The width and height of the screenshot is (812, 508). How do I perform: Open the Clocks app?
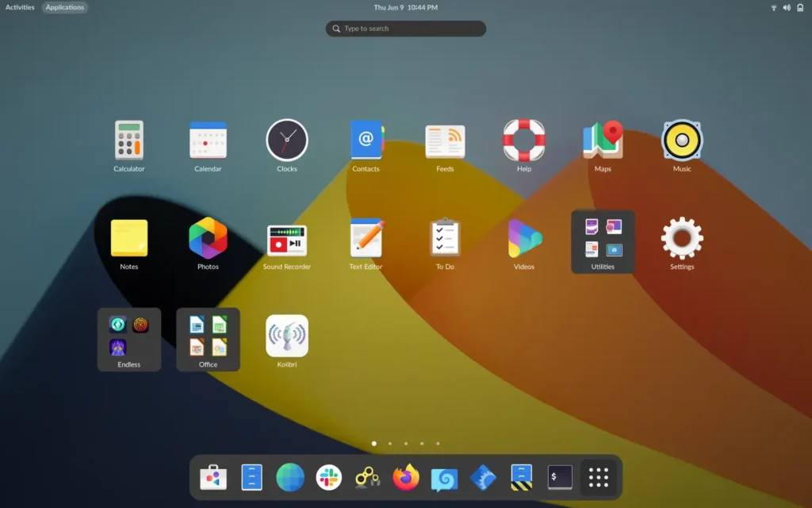287,140
